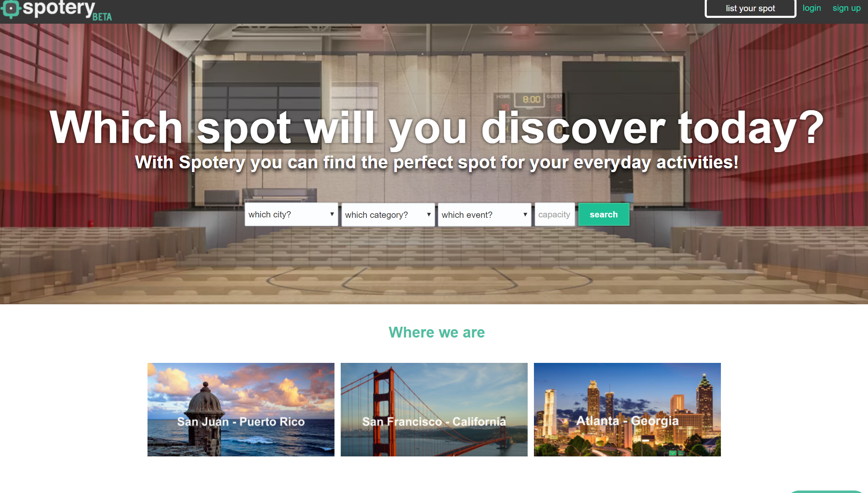Click the Spotery BETA wordmark
The image size is (868, 493).
click(x=67, y=10)
